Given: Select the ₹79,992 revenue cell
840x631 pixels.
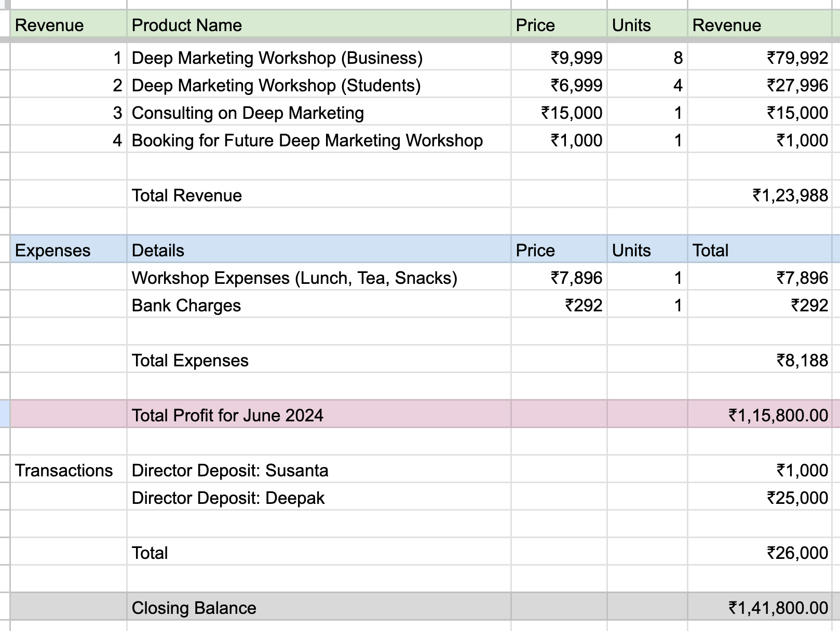Looking at the screenshot, I should pos(760,58).
